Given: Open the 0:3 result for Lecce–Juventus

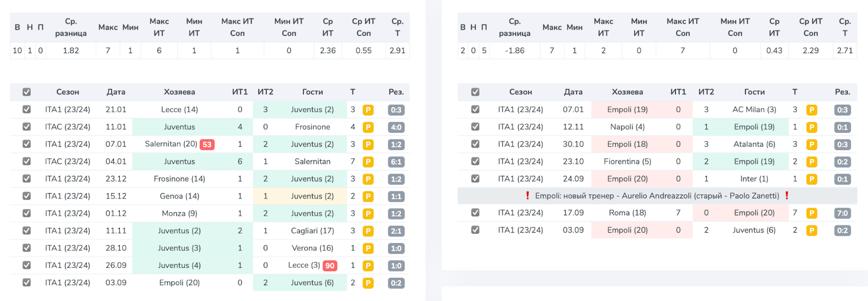Looking at the screenshot, I should coord(396,110).
